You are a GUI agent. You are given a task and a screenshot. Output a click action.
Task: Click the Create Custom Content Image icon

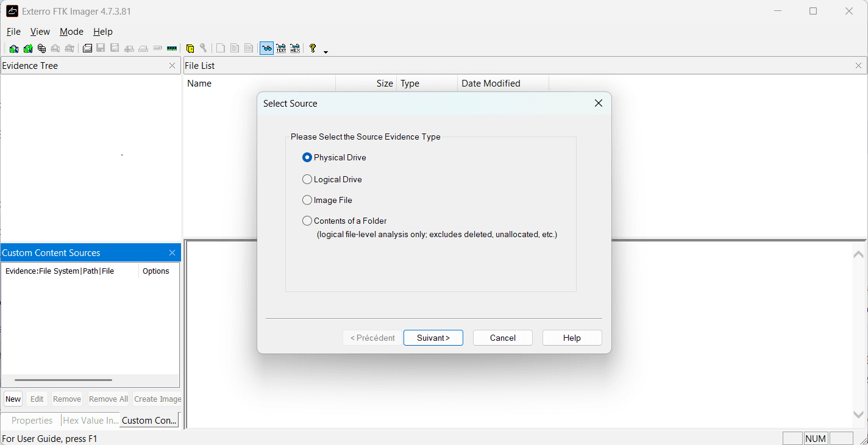click(x=143, y=48)
